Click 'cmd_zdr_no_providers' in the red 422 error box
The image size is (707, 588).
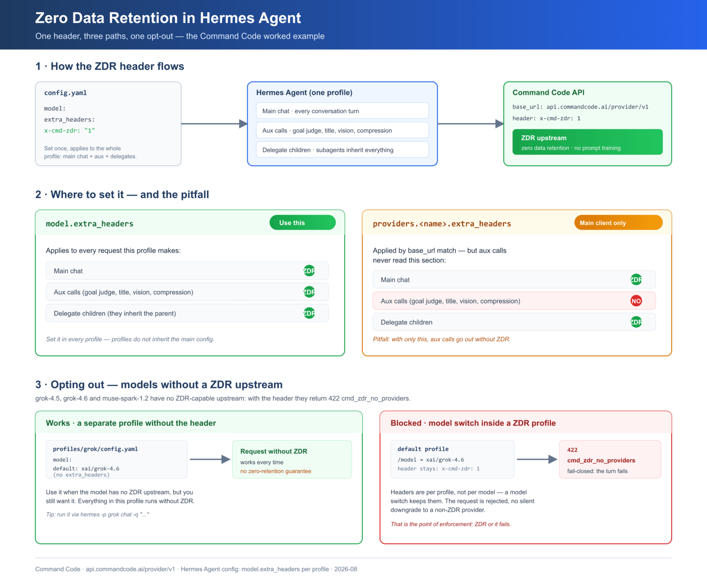(x=601, y=460)
